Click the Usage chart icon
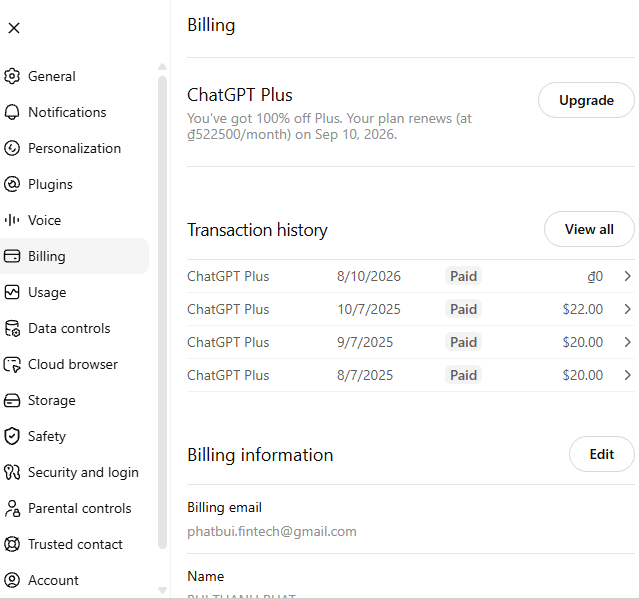This screenshot has height=599, width=639. pos(12,292)
